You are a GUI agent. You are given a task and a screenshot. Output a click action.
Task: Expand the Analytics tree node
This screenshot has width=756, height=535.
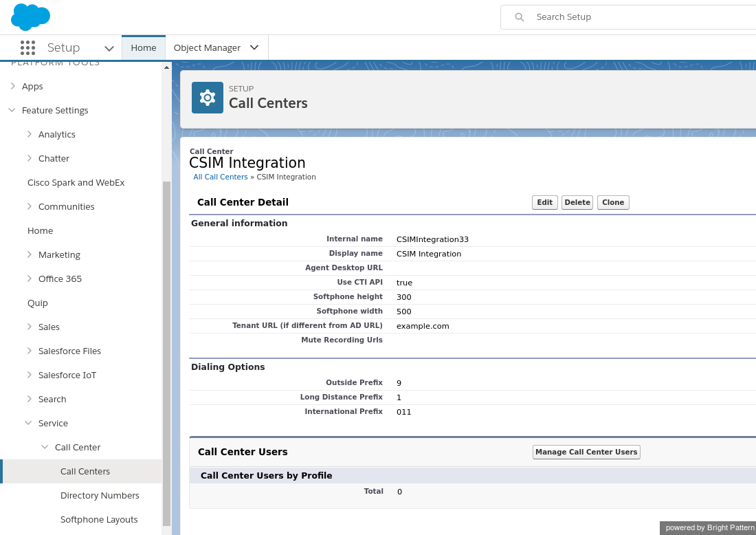point(30,134)
